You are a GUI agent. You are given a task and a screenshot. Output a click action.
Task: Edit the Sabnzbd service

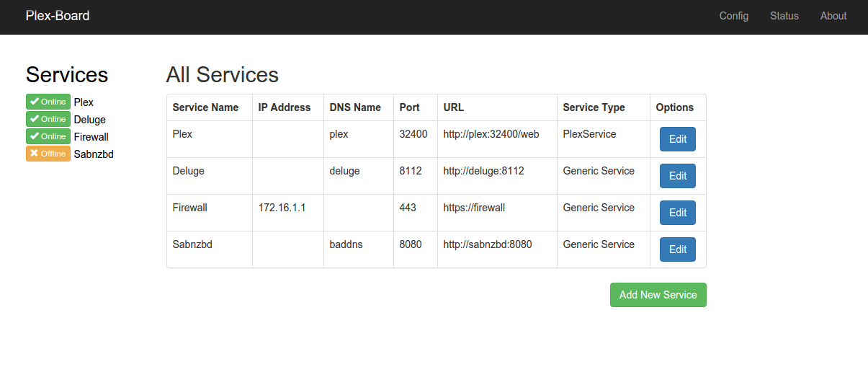point(678,249)
